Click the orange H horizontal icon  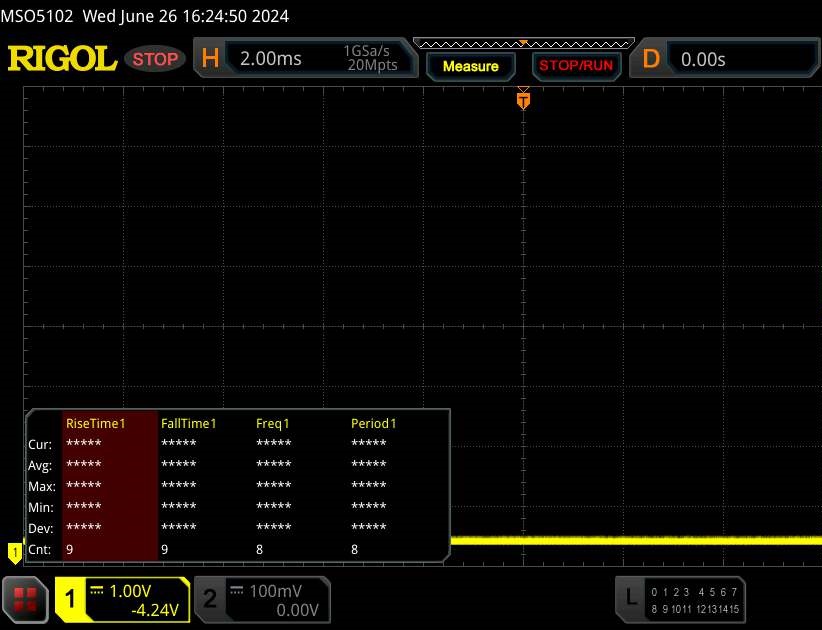point(210,59)
